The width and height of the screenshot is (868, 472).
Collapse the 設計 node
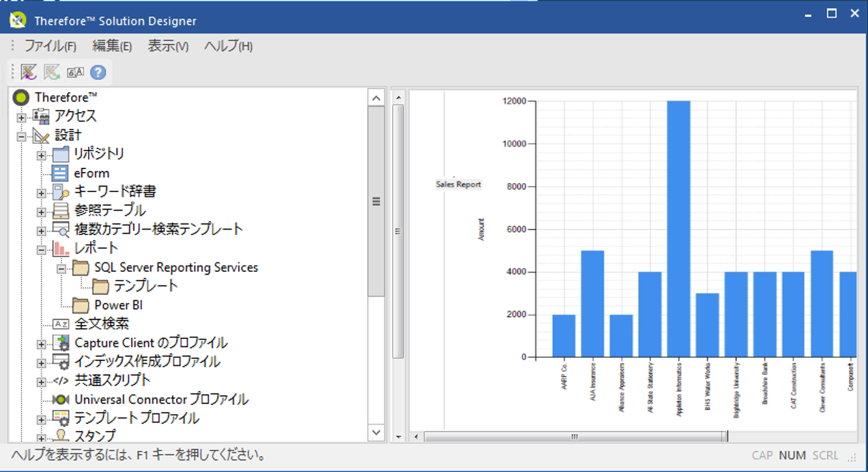[21, 137]
